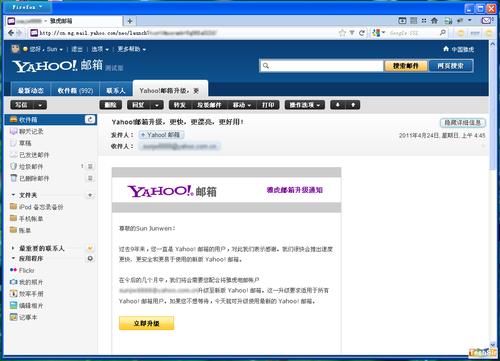Open the 移动 move dropdown

coord(242,105)
